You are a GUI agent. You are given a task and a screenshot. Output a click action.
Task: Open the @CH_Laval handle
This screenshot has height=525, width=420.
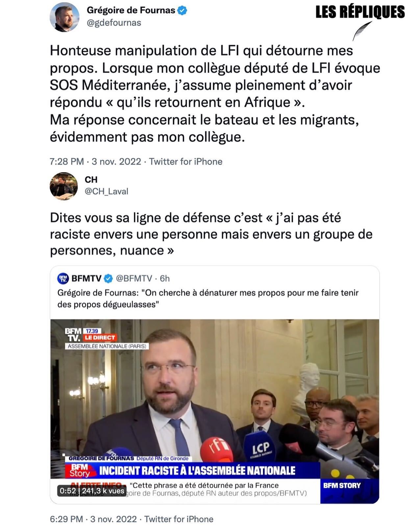click(x=107, y=191)
